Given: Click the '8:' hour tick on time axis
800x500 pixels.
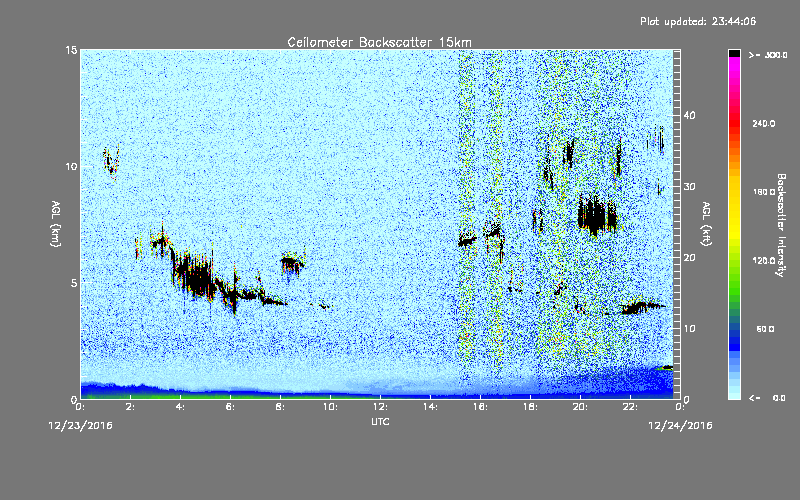Looking at the screenshot, I should (281, 407).
